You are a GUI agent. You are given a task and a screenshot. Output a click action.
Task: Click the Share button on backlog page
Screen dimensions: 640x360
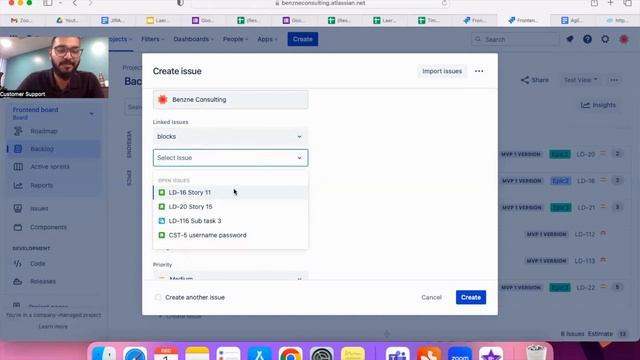click(x=535, y=80)
